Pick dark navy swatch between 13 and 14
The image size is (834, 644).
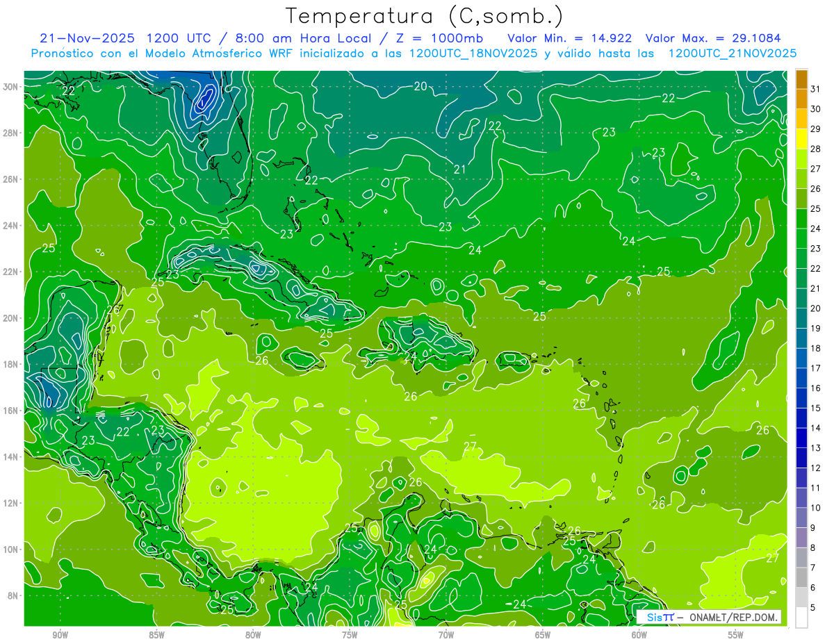pos(801,438)
